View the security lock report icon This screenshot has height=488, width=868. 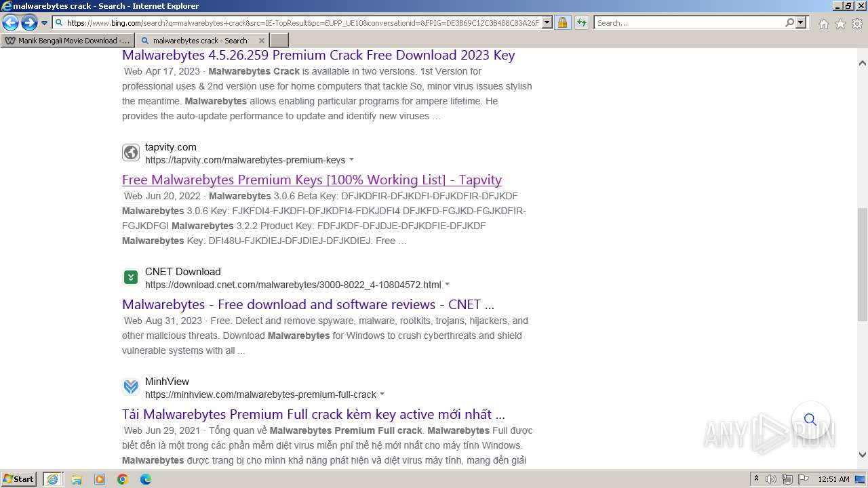pyautogui.click(x=562, y=23)
